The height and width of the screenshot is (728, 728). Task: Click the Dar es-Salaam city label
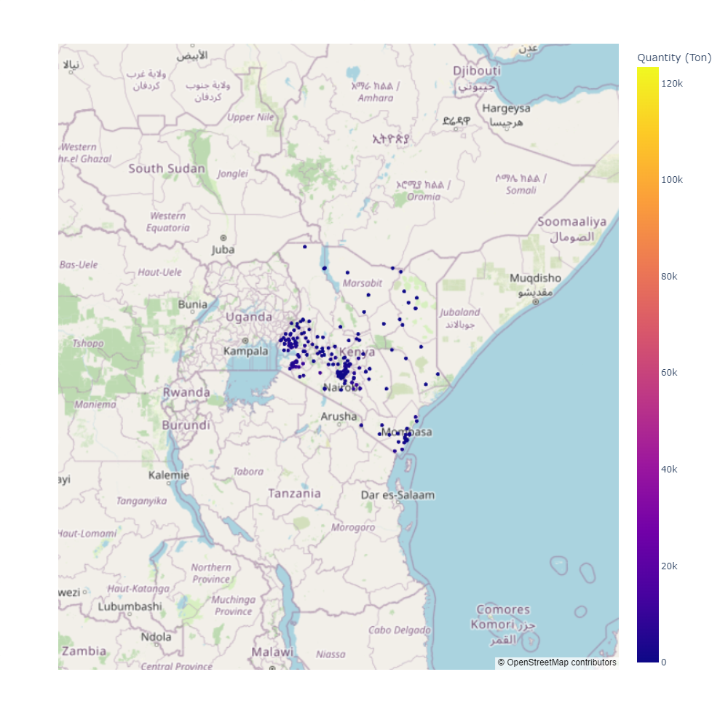(x=397, y=496)
